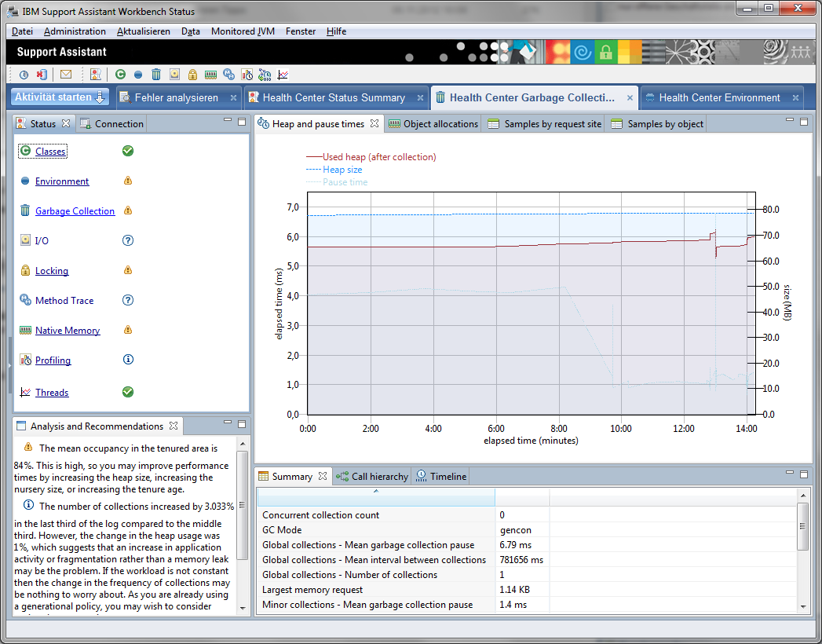This screenshot has height=644, width=822.
Task: Open the Aktivität starten dropdown
Action: tap(60, 97)
